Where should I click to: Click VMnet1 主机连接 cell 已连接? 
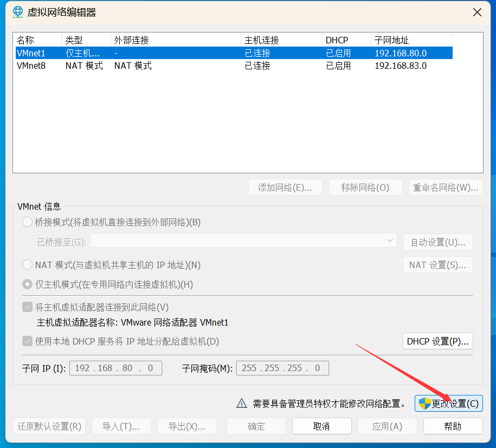tap(257, 53)
